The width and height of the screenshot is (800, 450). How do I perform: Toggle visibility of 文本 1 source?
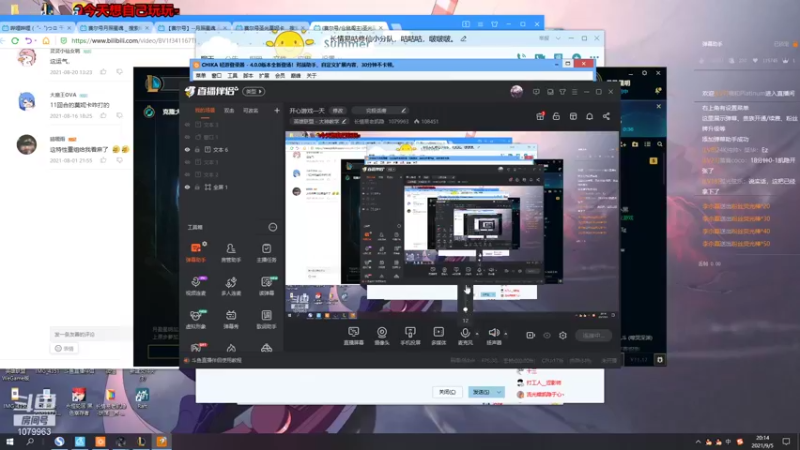(x=187, y=162)
